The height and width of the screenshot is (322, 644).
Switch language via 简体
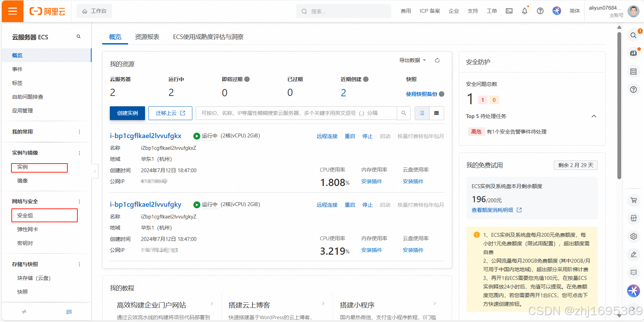point(575,11)
